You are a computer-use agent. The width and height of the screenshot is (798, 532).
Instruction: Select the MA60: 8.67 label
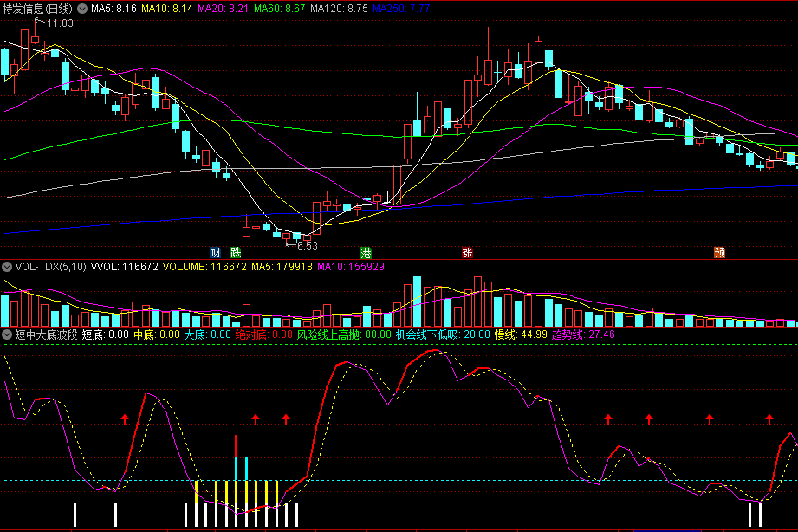click(279, 9)
